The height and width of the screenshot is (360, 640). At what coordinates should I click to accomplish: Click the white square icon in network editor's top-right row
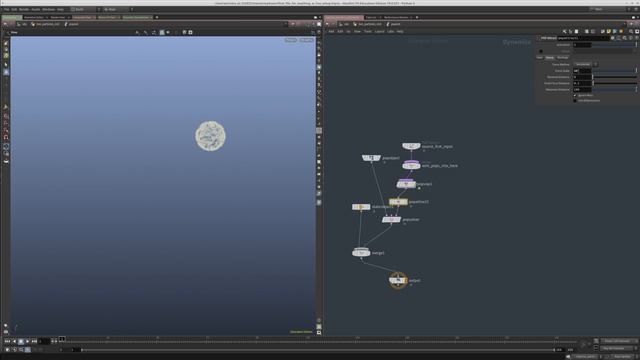click(576, 31)
